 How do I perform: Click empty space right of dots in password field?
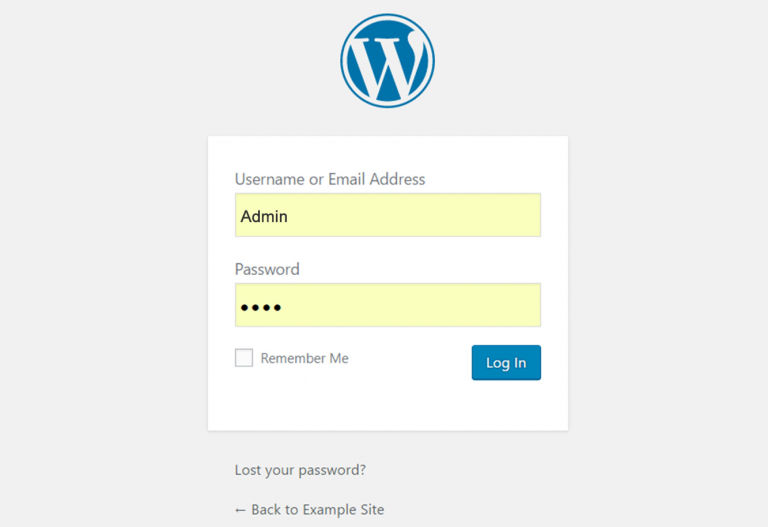pos(411,306)
